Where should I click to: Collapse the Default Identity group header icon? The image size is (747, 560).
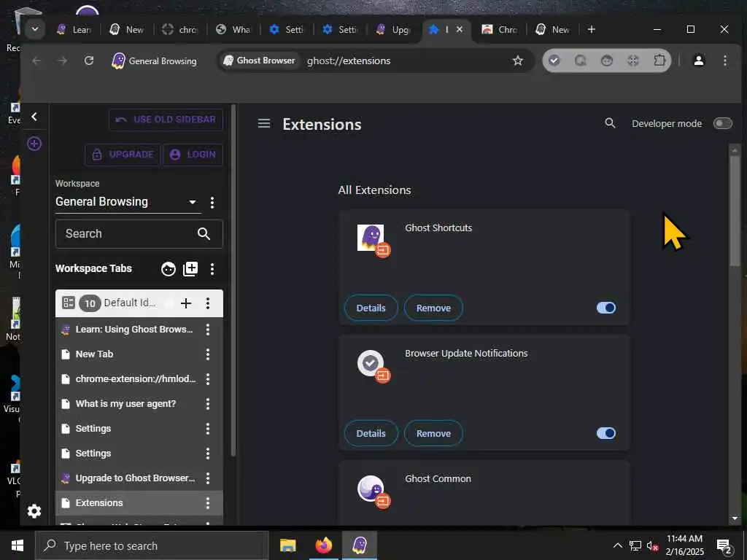[68, 303]
